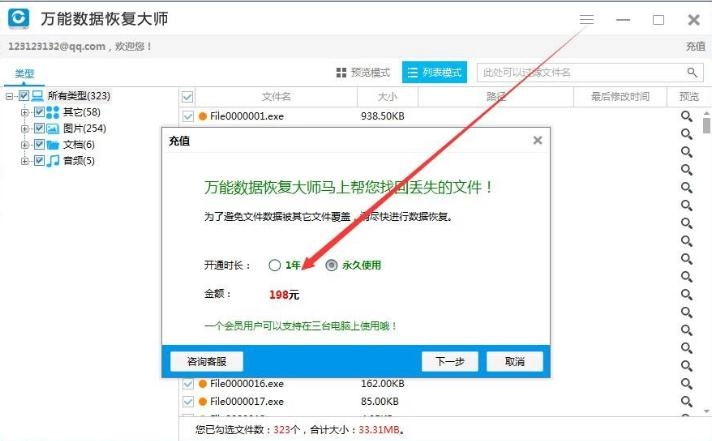Toggle 图片(254) checkbox
The height and width of the screenshot is (441, 712).
point(39,129)
